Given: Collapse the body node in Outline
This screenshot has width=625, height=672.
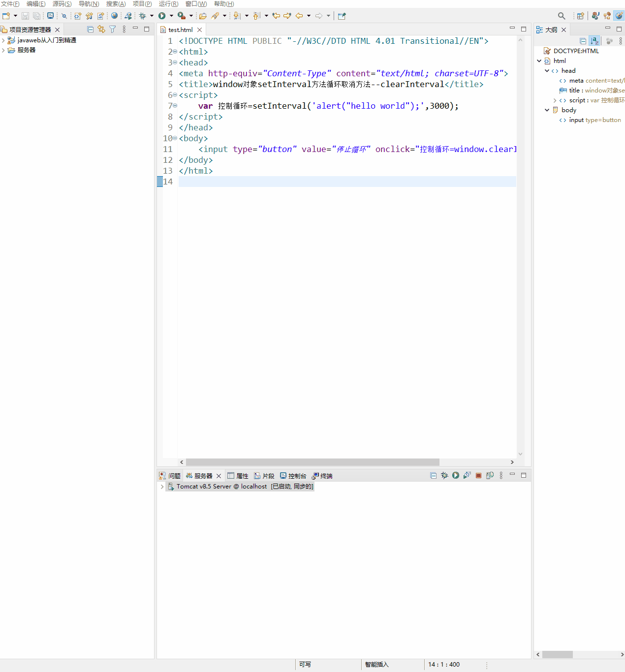Looking at the screenshot, I should coord(547,110).
